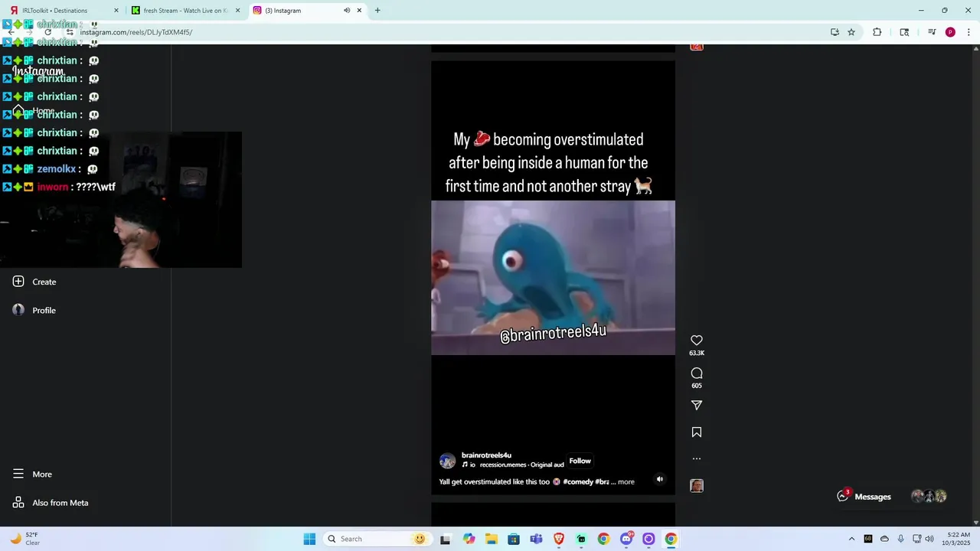Open the reel's three-dot options menu

pos(696,459)
